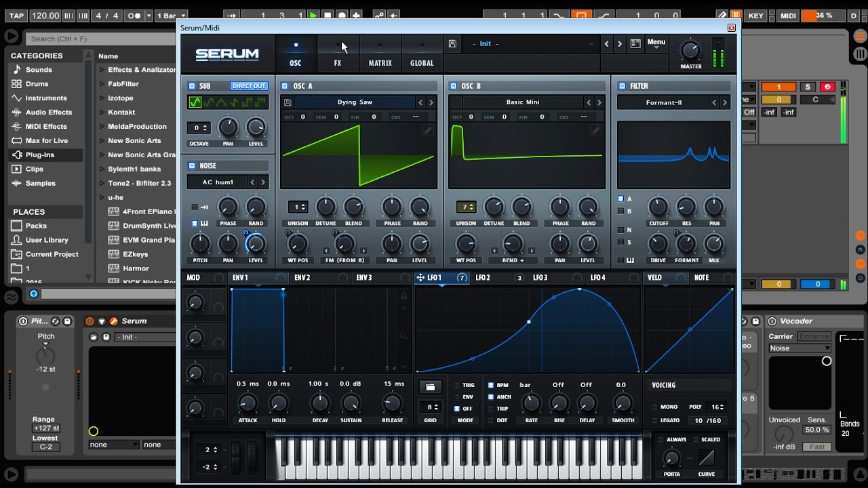Select the NOTE tab
The image size is (868, 488).
tap(702, 278)
